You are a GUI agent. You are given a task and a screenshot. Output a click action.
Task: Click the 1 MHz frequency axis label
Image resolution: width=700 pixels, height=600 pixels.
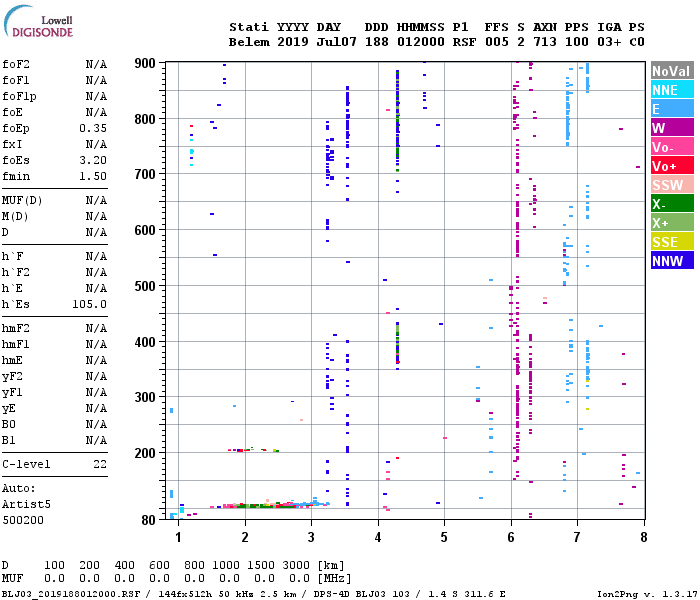point(179,537)
